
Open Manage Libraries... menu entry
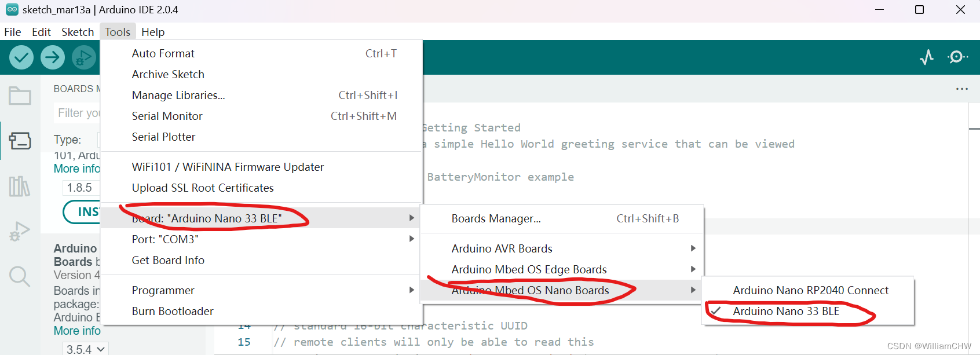261,95
